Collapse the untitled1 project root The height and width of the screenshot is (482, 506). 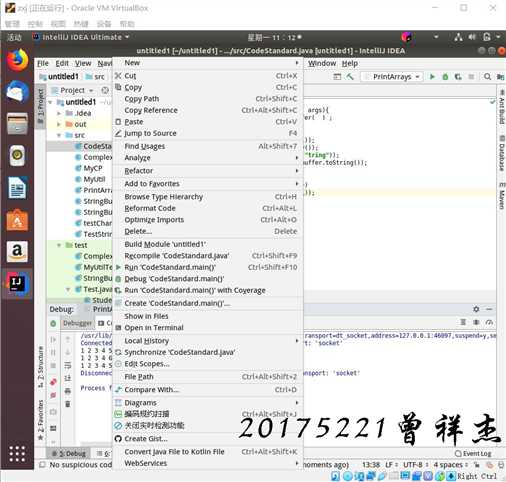[50, 102]
